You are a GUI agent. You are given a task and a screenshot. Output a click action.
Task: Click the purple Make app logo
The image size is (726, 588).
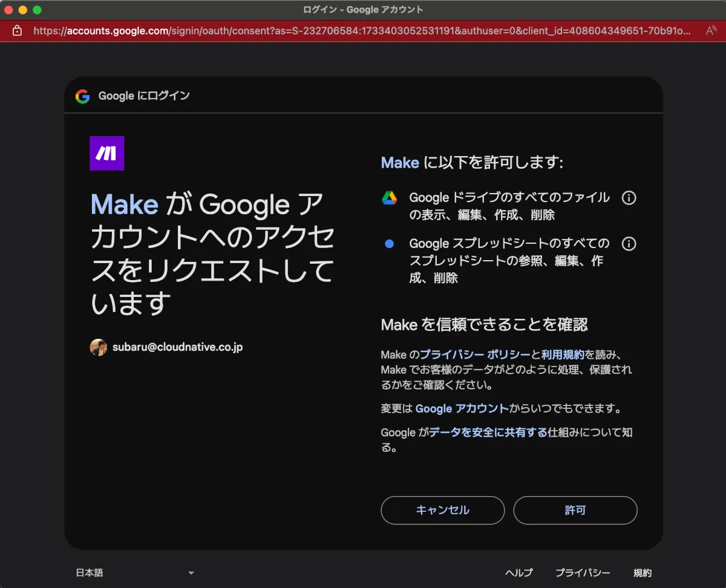[x=107, y=153]
